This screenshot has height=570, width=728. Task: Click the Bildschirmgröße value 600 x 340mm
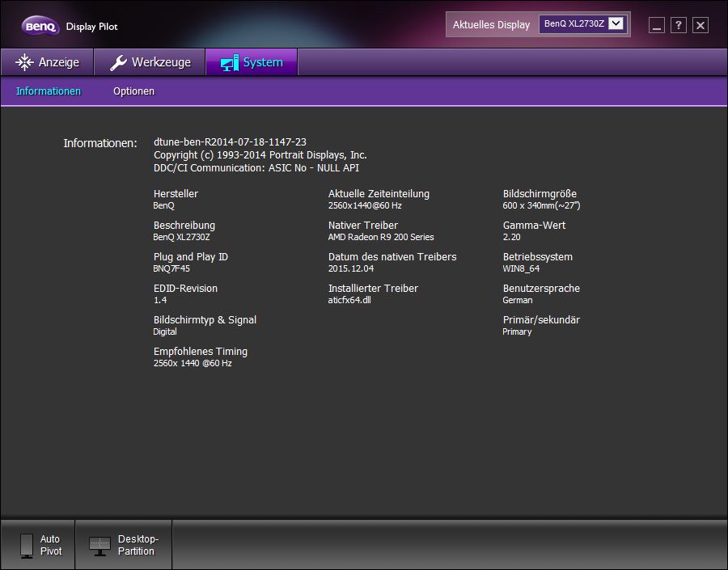pyautogui.click(x=541, y=205)
